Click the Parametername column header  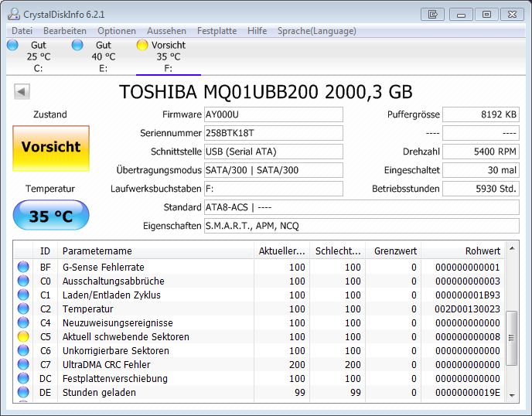(x=155, y=251)
